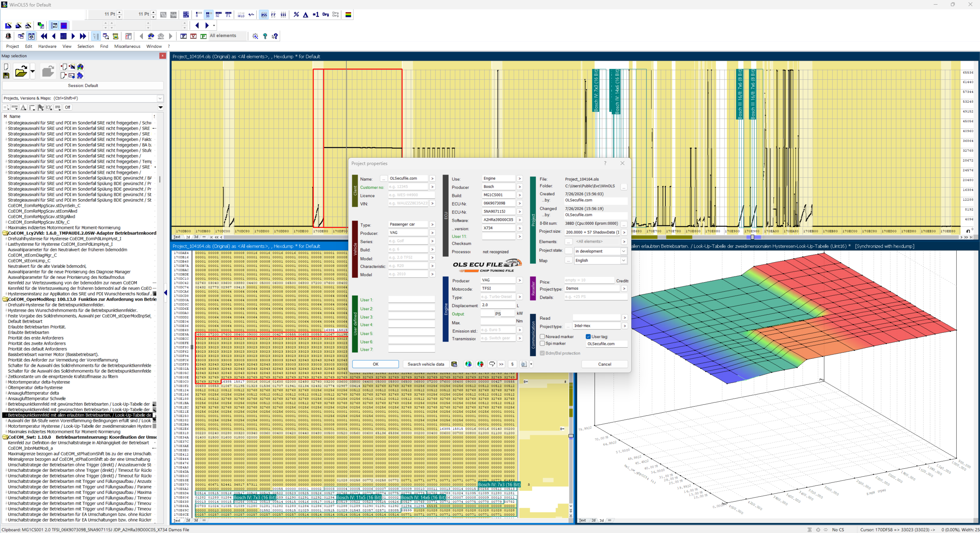980x533 pixels.
Task: Select the LoHi byte order icon
Action: point(241,15)
